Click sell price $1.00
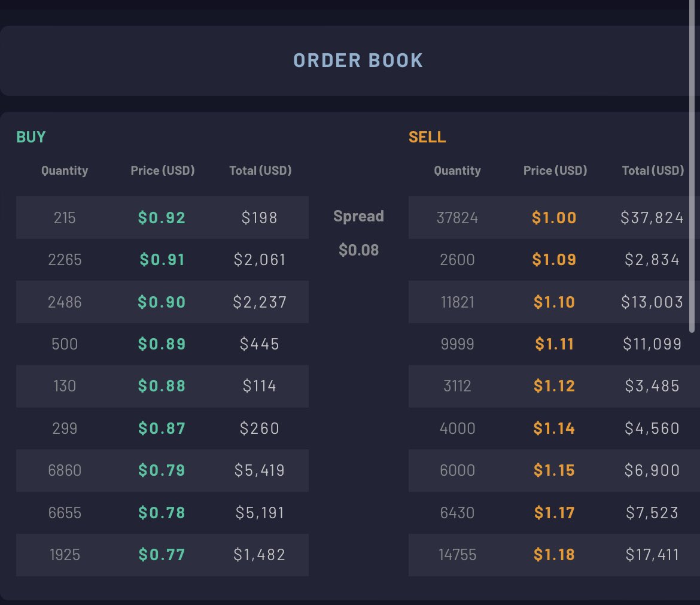Image resolution: width=700 pixels, height=605 pixels. coord(554,217)
